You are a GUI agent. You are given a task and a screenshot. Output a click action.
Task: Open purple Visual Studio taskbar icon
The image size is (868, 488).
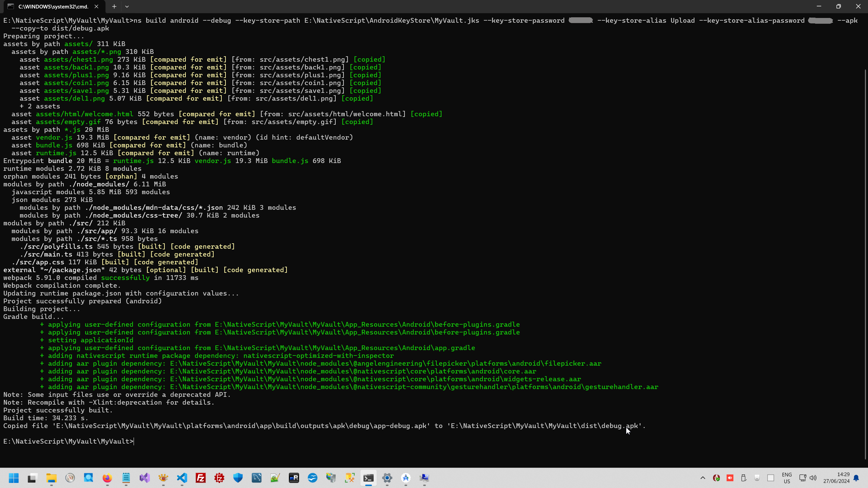click(144, 478)
